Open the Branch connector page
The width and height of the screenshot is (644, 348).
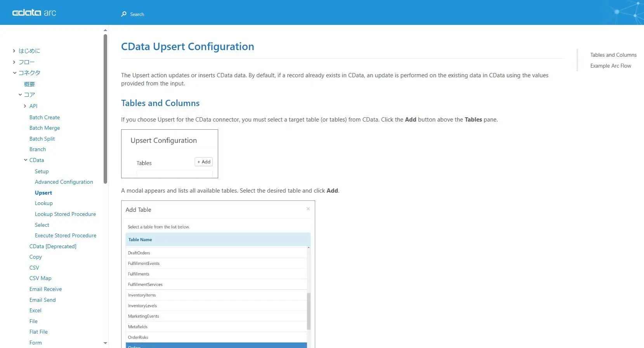pos(38,149)
